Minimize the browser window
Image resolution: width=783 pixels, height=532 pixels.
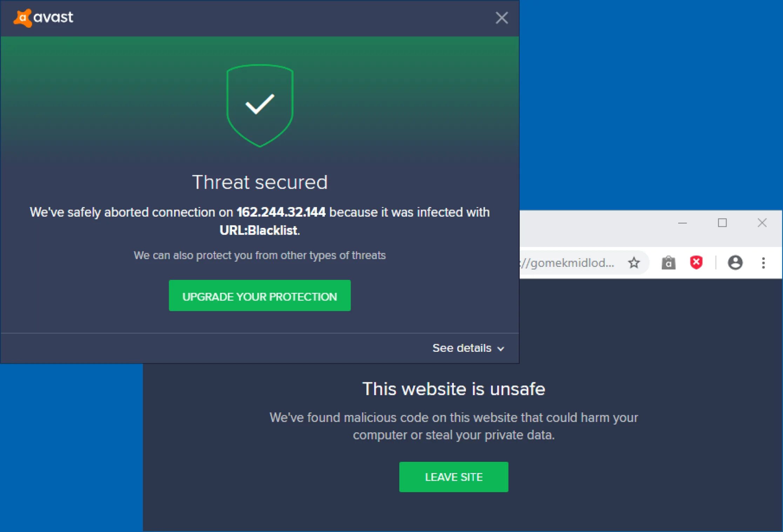point(682,223)
